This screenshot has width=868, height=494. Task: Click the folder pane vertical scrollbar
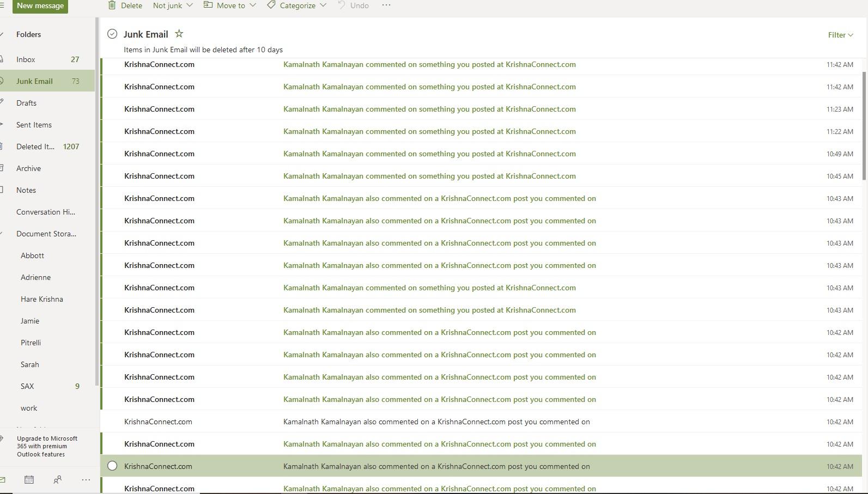click(x=97, y=202)
